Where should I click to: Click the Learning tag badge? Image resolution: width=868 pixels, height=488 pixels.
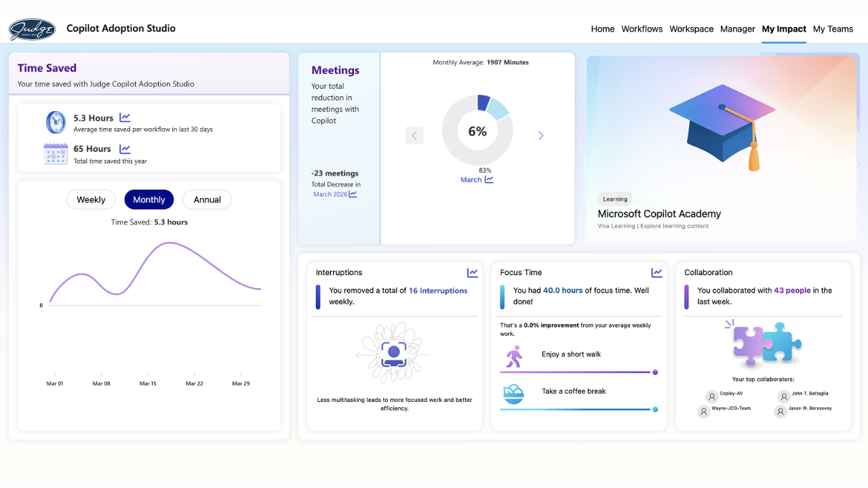click(615, 199)
